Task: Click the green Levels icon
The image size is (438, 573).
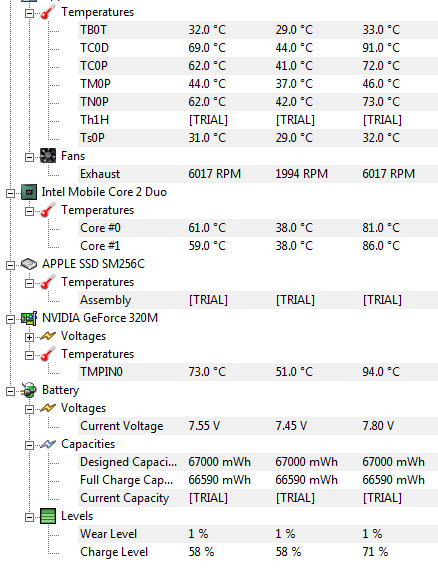Action: [x=48, y=516]
